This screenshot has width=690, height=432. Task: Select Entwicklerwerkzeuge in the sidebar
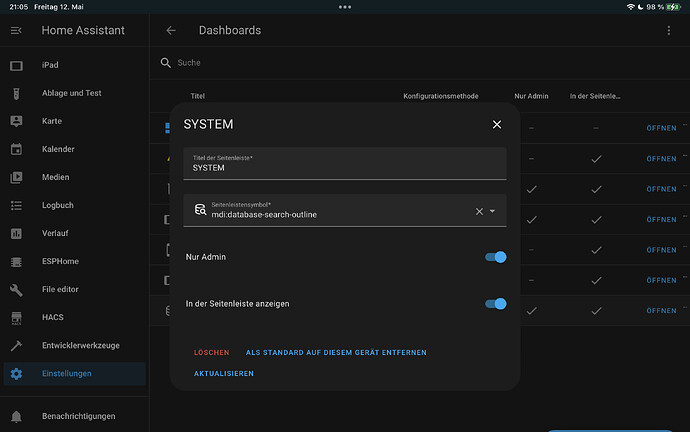pyautogui.click(x=75, y=346)
